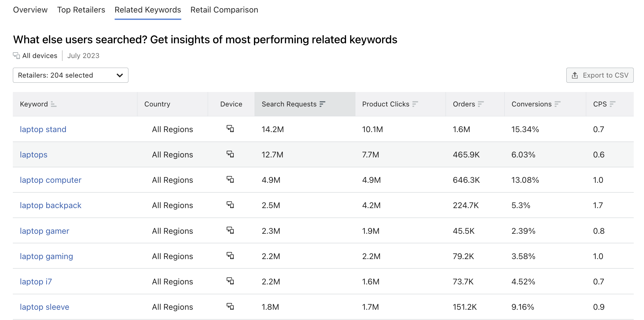Click the CPS column sort icon
Image resolution: width=644 pixels, height=320 pixels.
click(x=613, y=104)
